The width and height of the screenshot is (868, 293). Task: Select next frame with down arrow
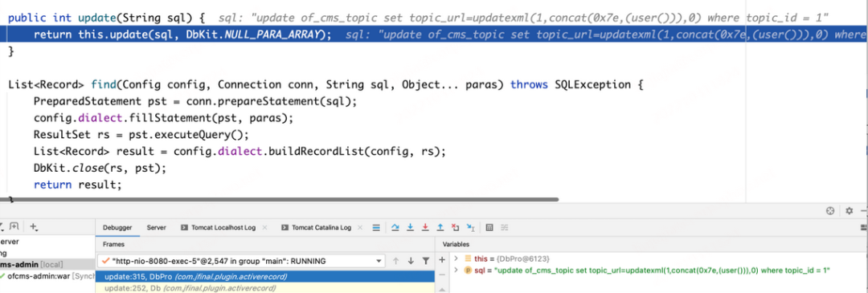tap(411, 261)
